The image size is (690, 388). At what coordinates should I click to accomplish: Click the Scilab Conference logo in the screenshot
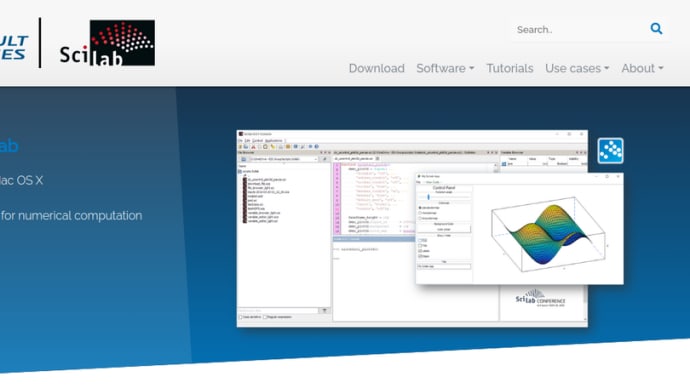[x=540, y=299]
